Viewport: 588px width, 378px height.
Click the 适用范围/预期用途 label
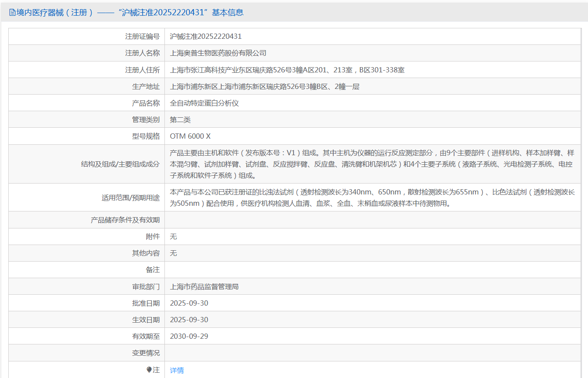(x=130, y=198)
